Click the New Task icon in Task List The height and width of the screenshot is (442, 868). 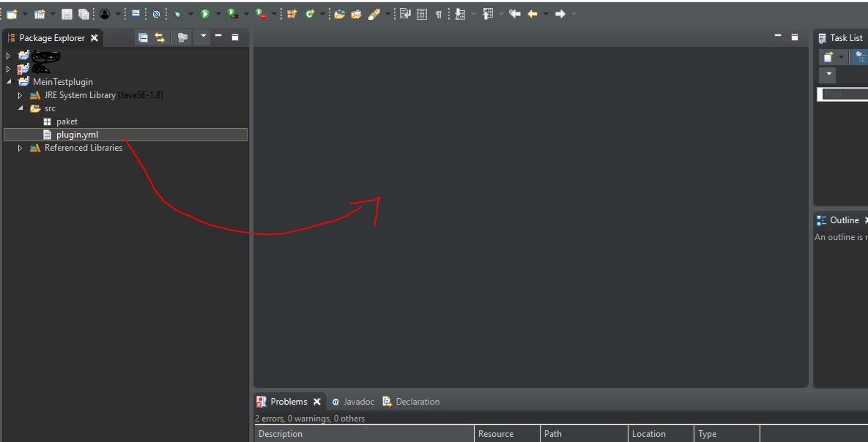(828, 57)
